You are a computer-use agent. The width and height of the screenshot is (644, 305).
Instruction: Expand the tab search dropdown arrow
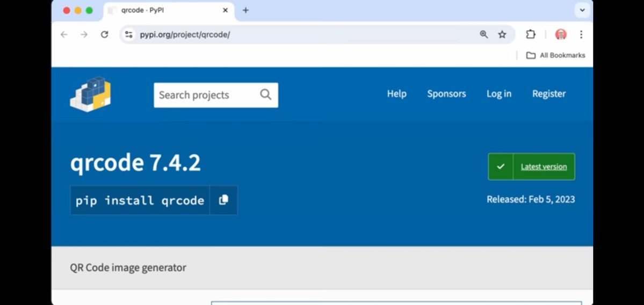coord(582,10)
